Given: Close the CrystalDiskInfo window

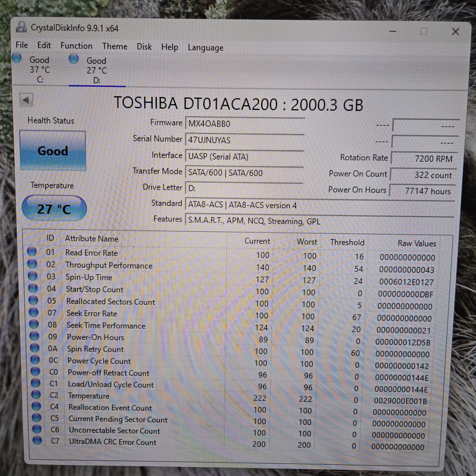Looking at the screenshot, I should pos(455,32).
